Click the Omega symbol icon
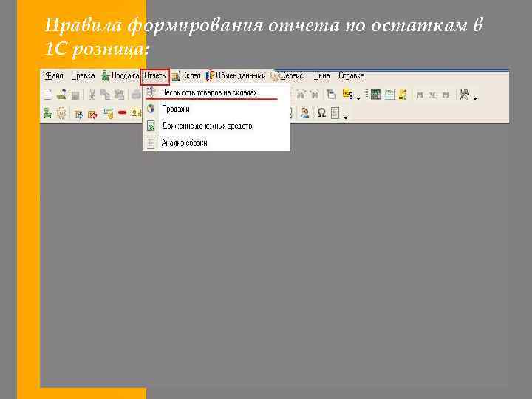532x399 pixels. coord(321,113)
